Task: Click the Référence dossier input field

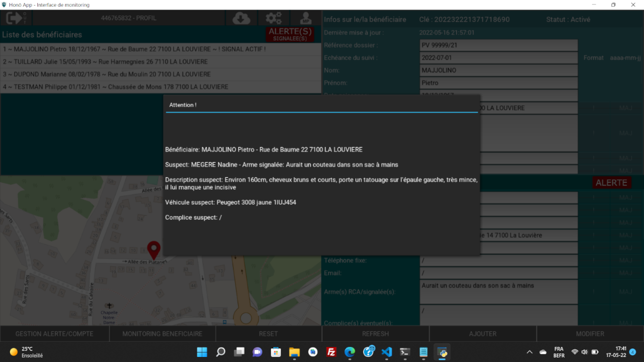Action: (x=498, y=45)
